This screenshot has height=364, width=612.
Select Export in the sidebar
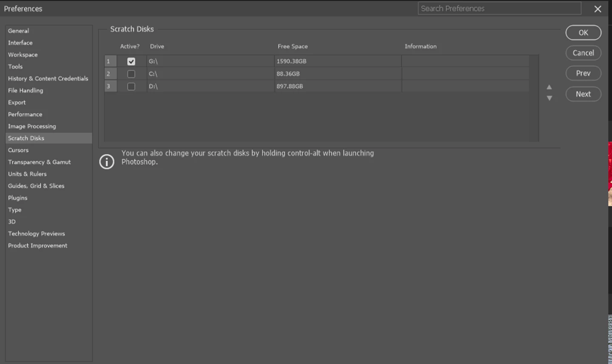coord(17,102)
